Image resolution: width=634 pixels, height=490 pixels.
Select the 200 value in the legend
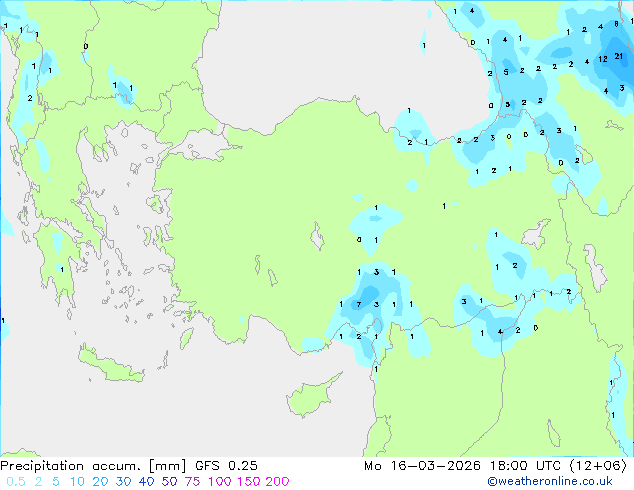pos(278,482)
